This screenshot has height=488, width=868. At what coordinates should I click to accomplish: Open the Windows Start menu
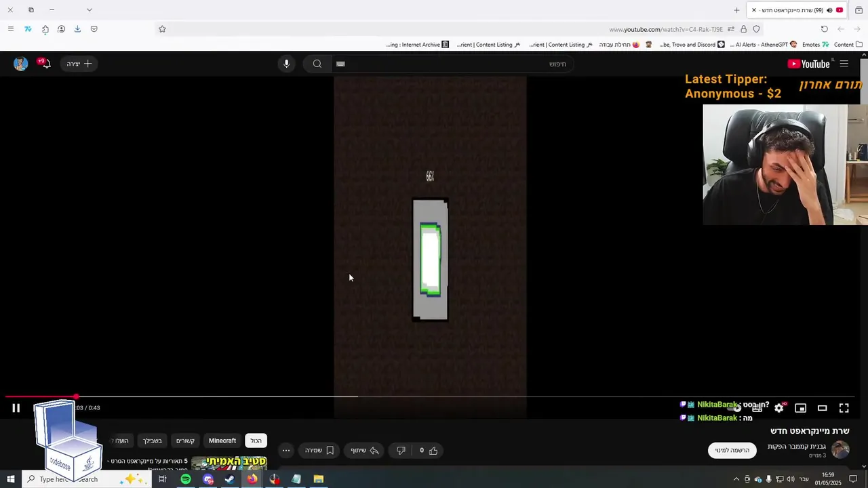point(11,479)
